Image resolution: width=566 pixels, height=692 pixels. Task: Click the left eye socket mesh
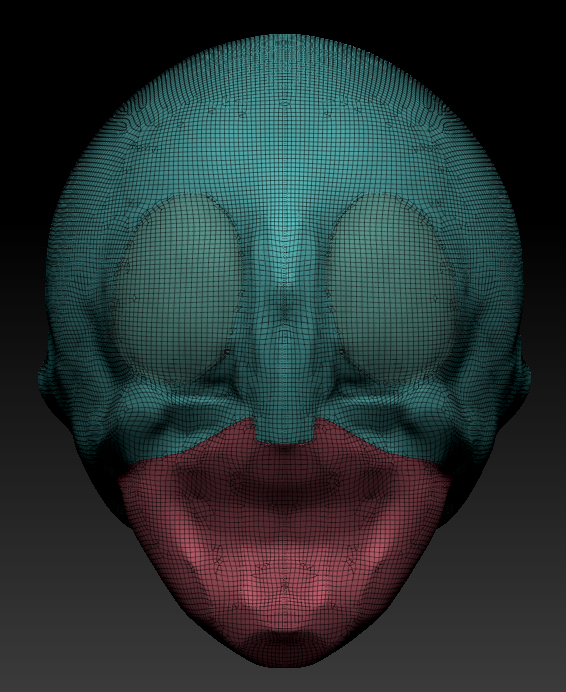click(x=177, y=289)
